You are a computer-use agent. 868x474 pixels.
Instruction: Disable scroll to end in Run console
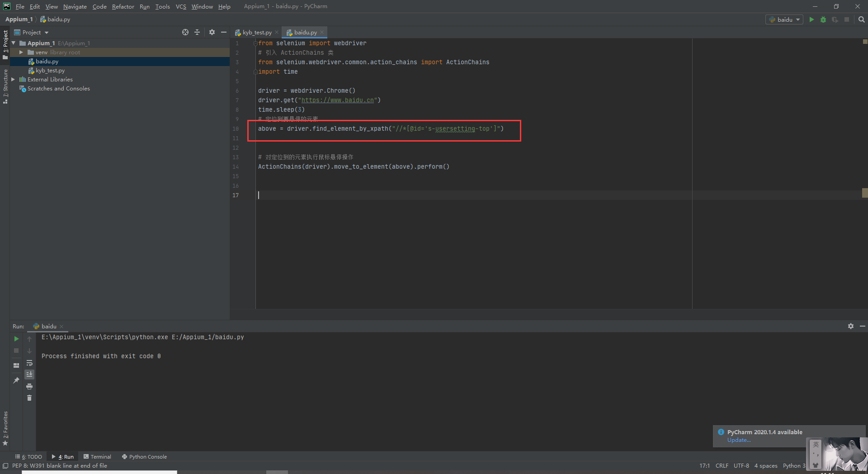point(29,374)
